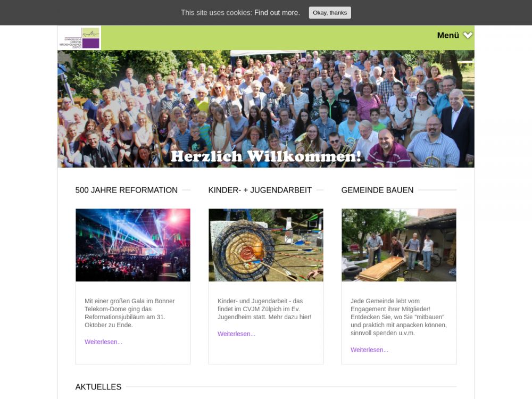Click the church logo icon
Viewport: 532px width, 399px height.
click(79, 38)
